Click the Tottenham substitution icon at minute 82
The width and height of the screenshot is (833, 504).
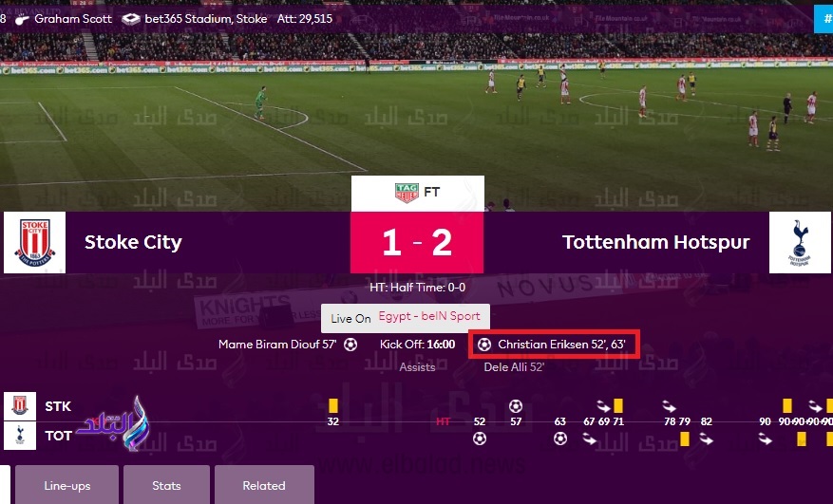[706, 439]
